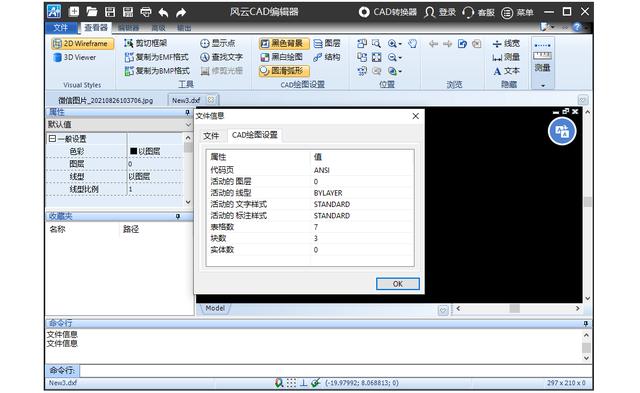Toggle the 黑白绘图 black-white drawing

pyautogui.click(x=282, y=57)
